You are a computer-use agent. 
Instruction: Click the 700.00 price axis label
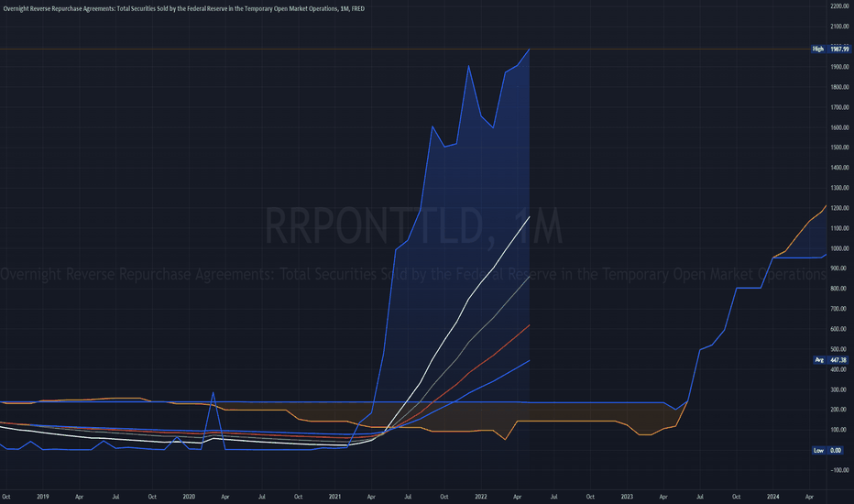[838, 309]
